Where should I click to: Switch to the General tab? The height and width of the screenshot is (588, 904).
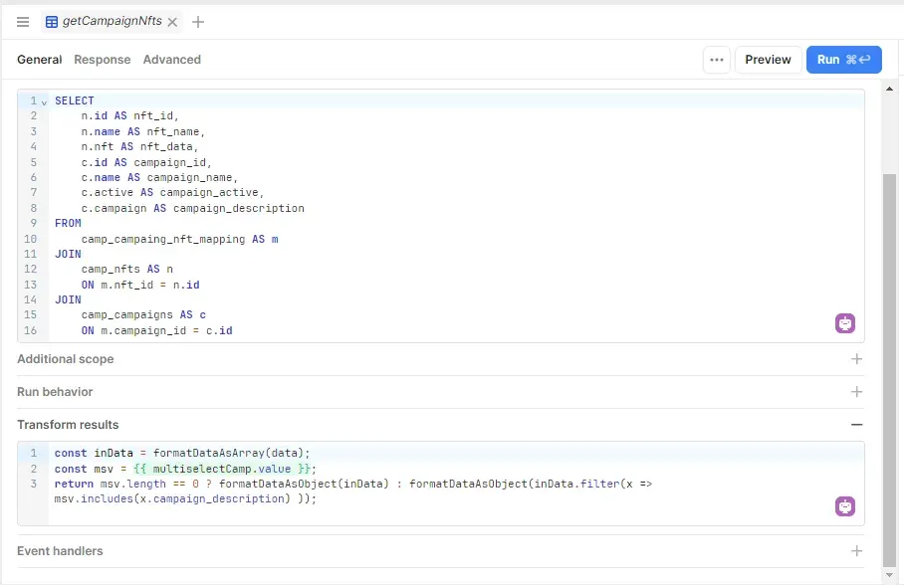39,60
